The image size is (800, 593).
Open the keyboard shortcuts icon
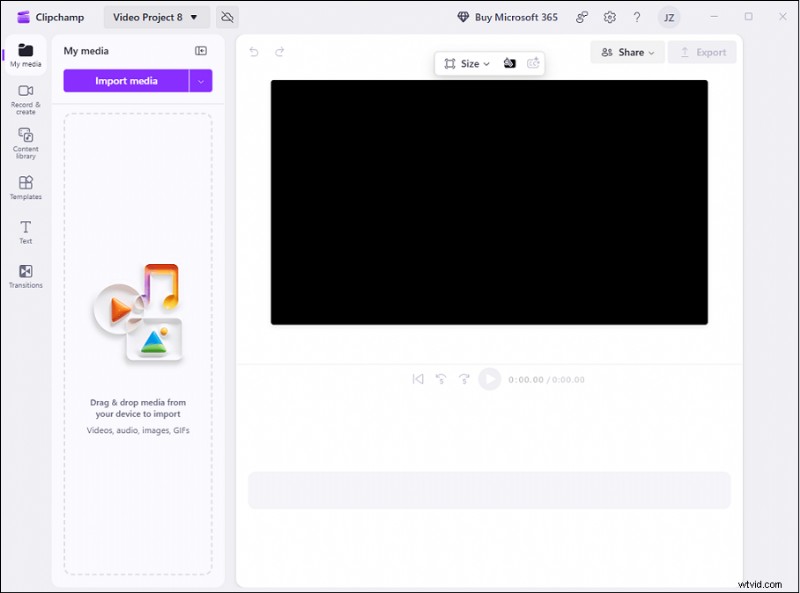(x=581, y=17)
